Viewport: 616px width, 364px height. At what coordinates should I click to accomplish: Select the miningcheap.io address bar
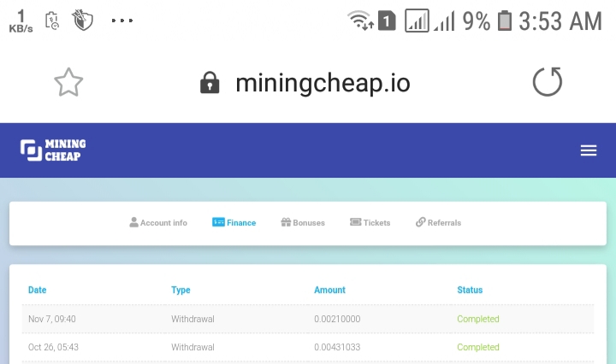tap(323, 83)
